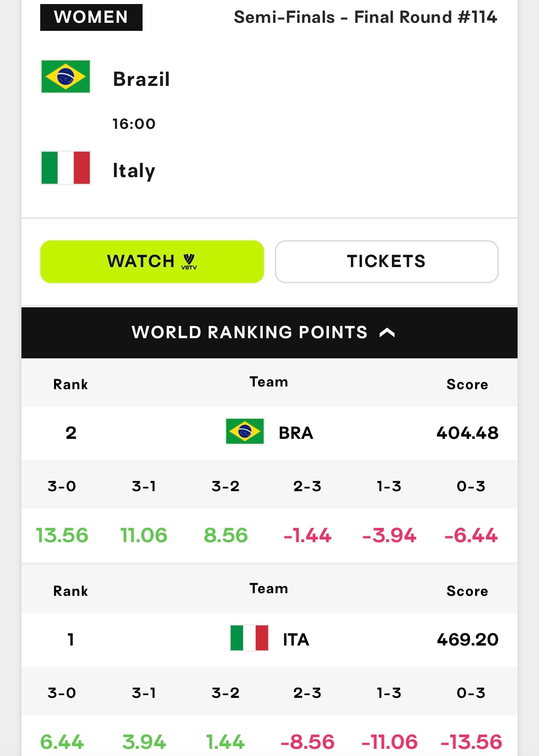Collapse the World Ranking Points chevron
The width and height of the screenshot is (539, 756).
point(387,332)
